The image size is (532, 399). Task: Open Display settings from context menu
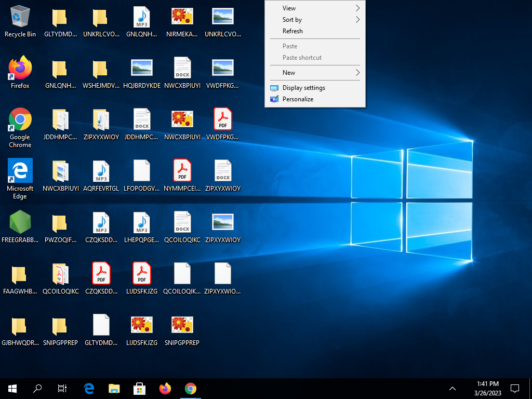click(x=304, y=88)
